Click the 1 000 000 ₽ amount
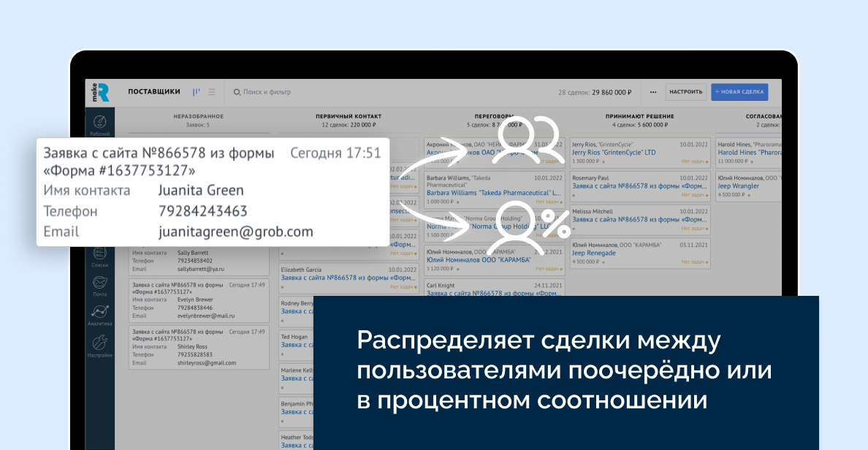This screenshot has height=450, width=868. (x=440, y=202)
